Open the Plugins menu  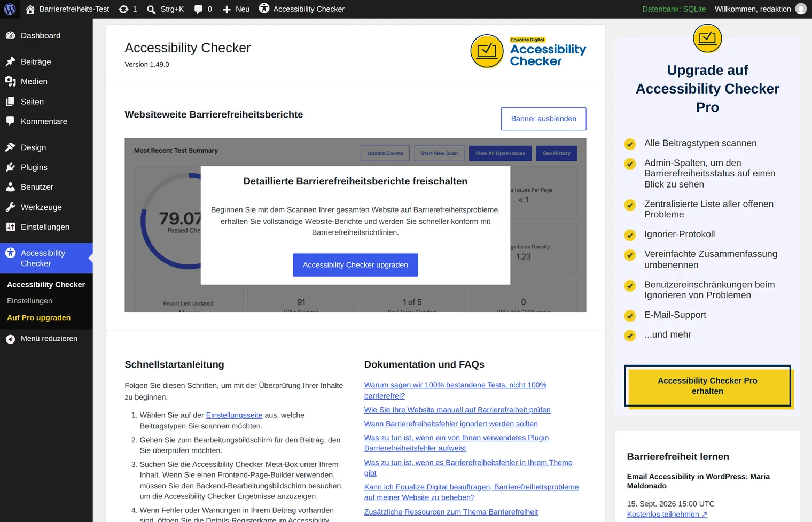click(x=34, y=167)
